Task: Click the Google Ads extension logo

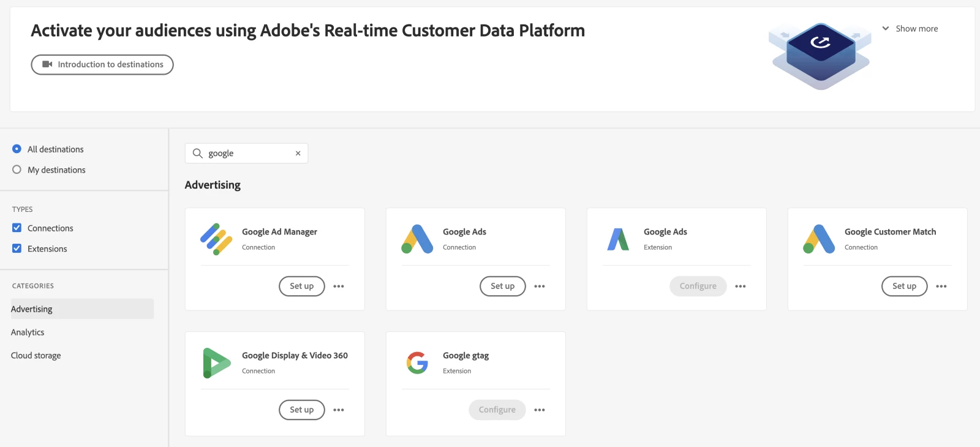Action: 618,239
